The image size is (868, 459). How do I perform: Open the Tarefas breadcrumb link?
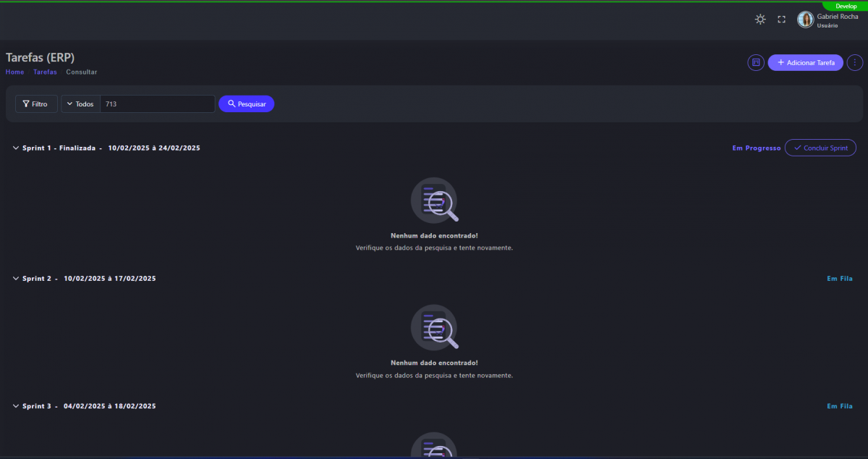45,72
